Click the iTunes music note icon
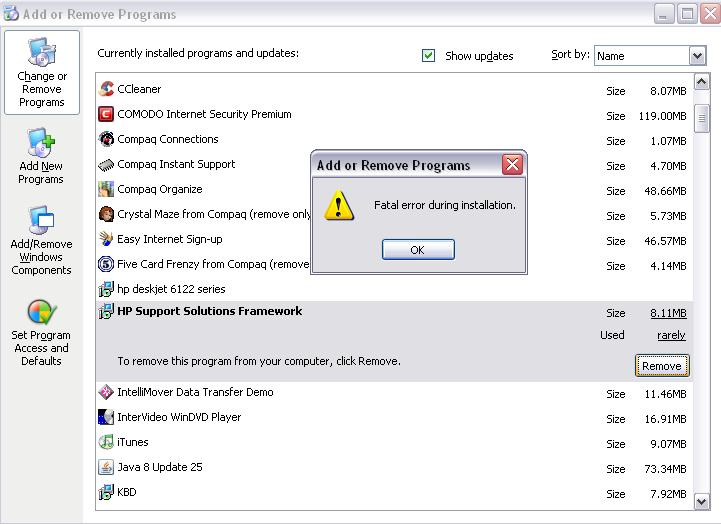The image size is (721, 524). 106,443
